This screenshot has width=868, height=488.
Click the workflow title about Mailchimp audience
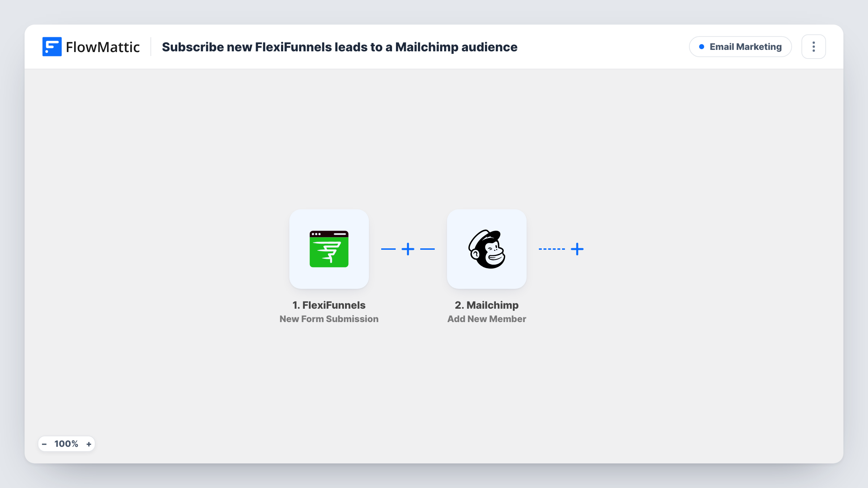[x=340, y=47]
